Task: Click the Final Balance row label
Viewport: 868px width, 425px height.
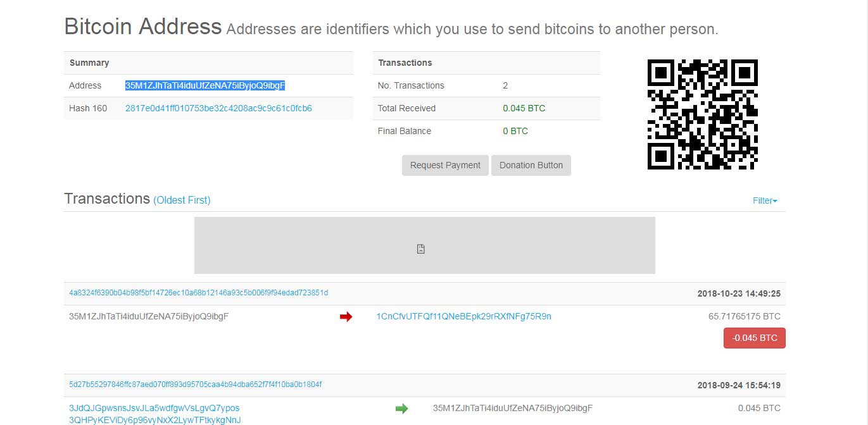Action: coord(405,131)
